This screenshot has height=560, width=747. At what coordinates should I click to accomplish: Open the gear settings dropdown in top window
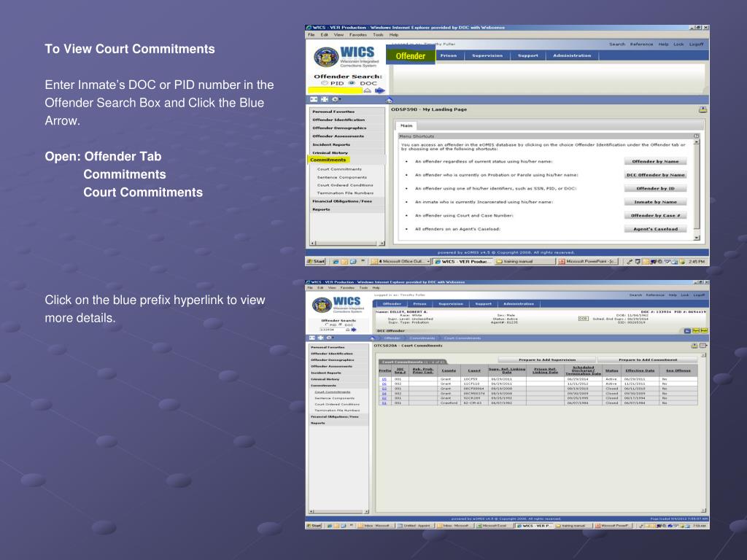pos(336,99)
